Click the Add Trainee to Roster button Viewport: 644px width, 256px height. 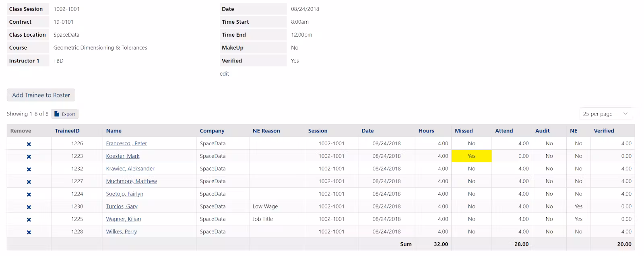[x=41, y=95]
